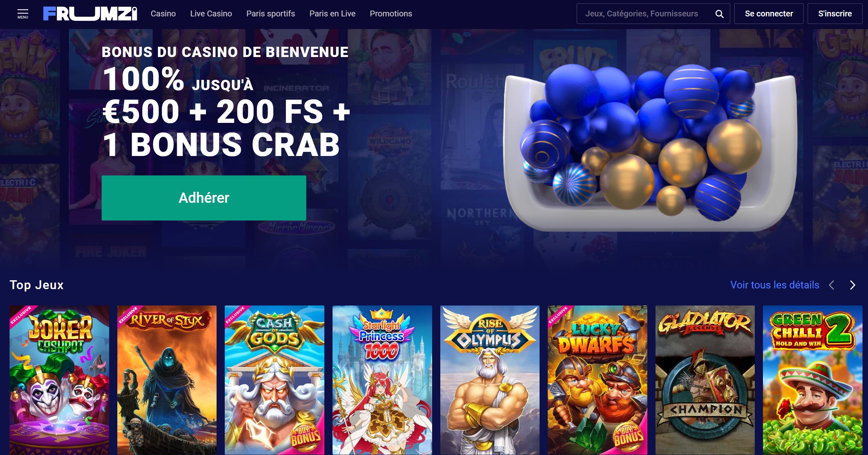Open the hamburger MENU icon
The height and width of the screenshot is (455, 868).
coord(23,14)
